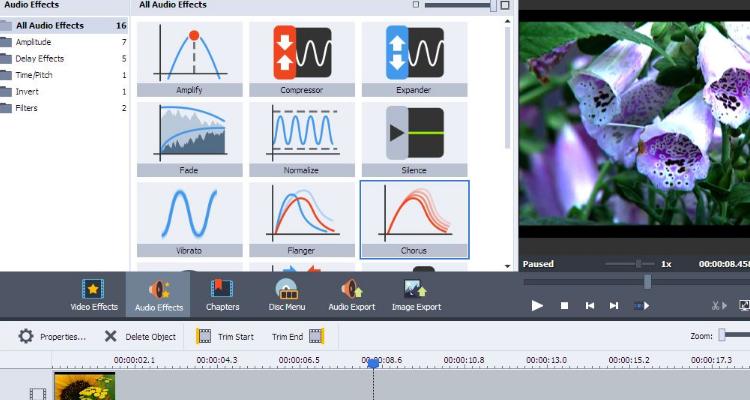Stop playback with the Stop button
750x400 pixels.
click(564, 306)
